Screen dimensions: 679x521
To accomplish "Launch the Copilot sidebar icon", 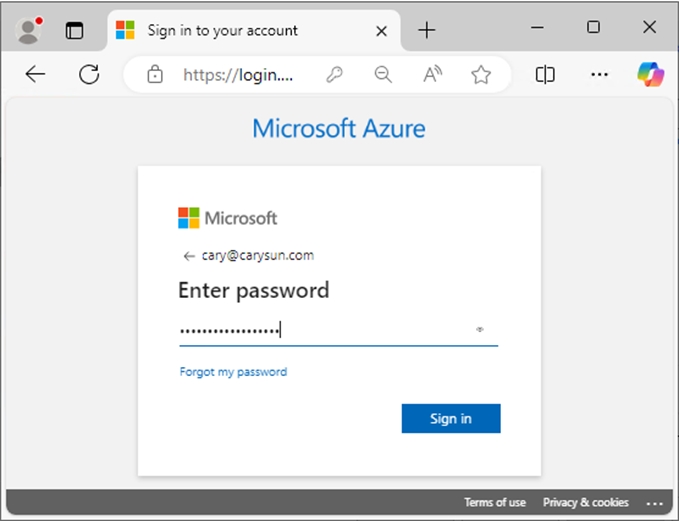I will tap(650, 74).
